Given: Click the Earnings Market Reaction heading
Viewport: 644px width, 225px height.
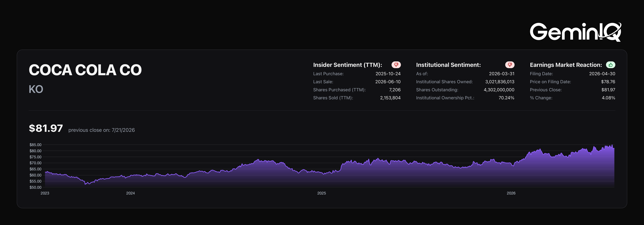Looking at the screenshot, I should pos(566,65).
